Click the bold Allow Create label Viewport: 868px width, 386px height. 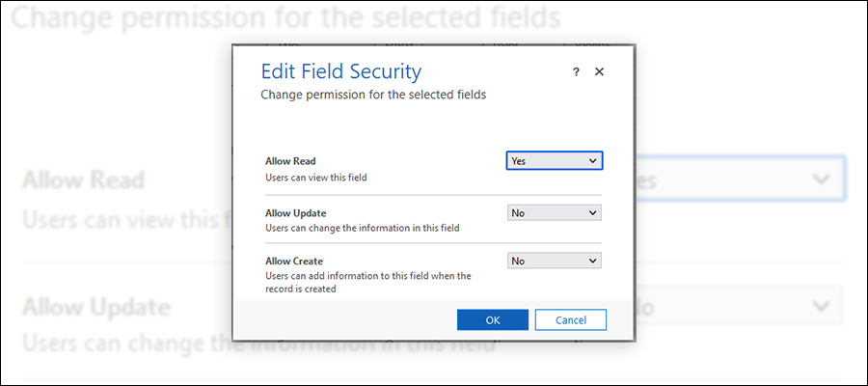tap(294, 261)
